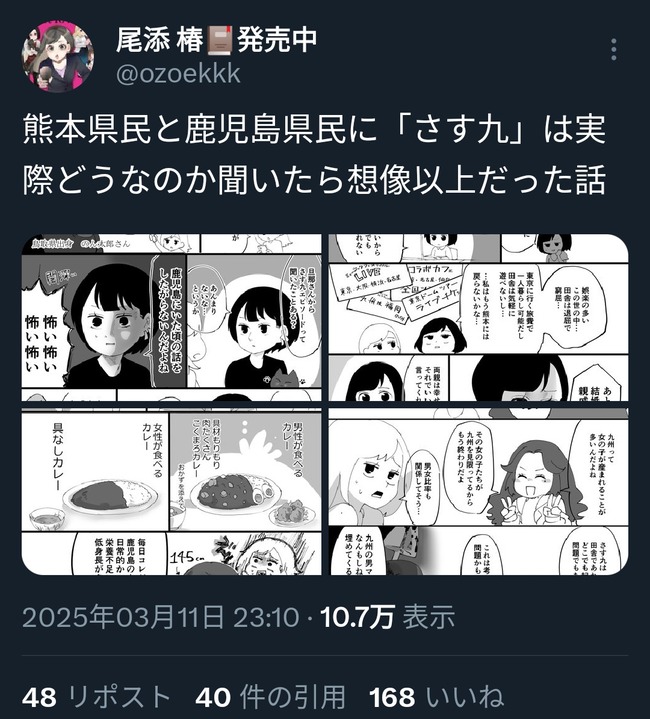Viewport: 650px width, 719px height.
Task: Click the book emoji in display name
Action: pos(221,40)
